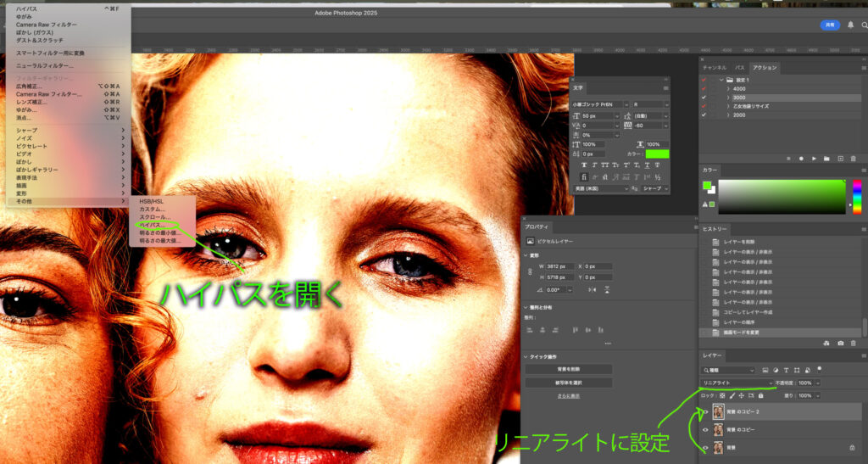The height and width of the screenshot is (464, 868).
Task: Toggle checkmark for action 2000
Action: point(704,115)
